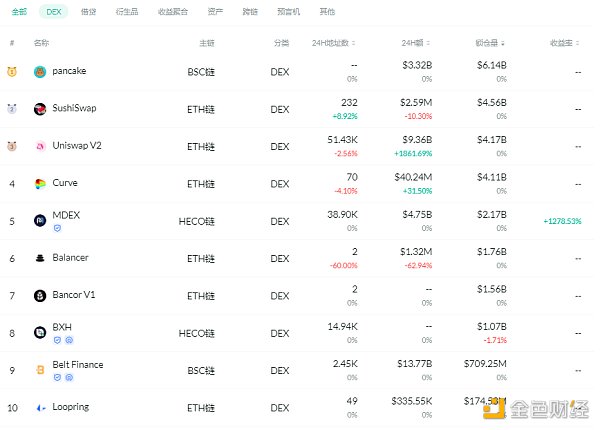This screenshot has width=600, height=430.
Task: Click the Curve rainbow logo icon
Action: (x=40, y=184)
